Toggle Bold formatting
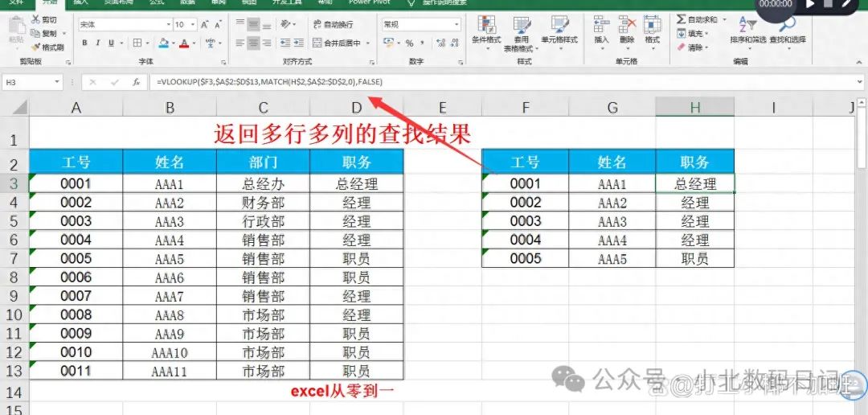Viewport: 868px width, 415px height. pos(84,43)
